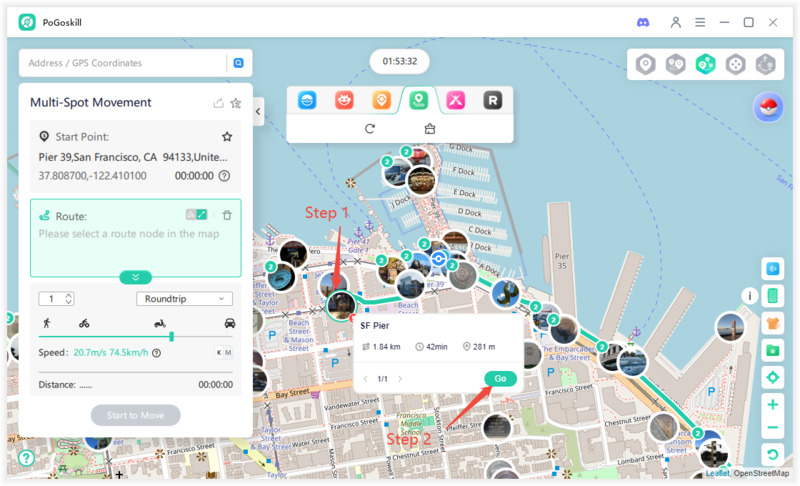
Task: Choose scooter speed icon
Action: [160, 323]
